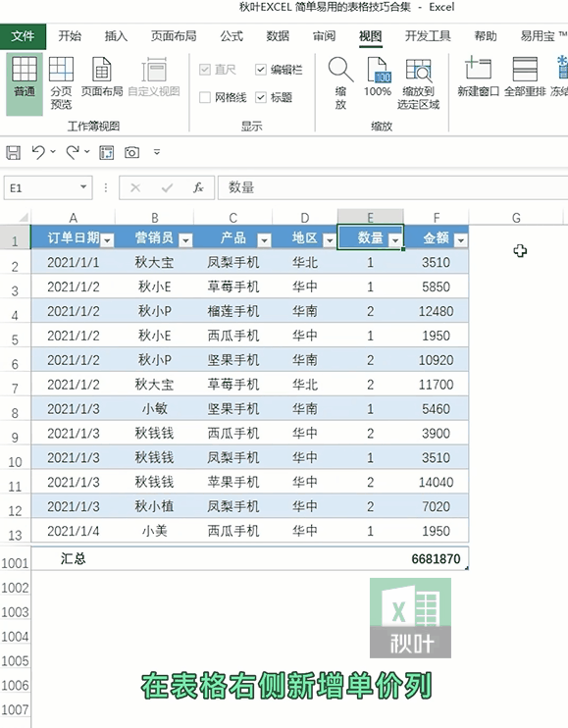The image size is (568, 728).
Task: Select the amount cell 14040
Action: click(436, 482)
